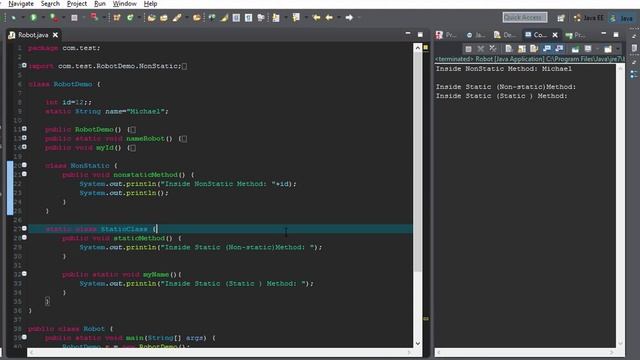Screen dimensions: 640x360
Task: Click editor scroll-down arrow button
Action: 418,343
